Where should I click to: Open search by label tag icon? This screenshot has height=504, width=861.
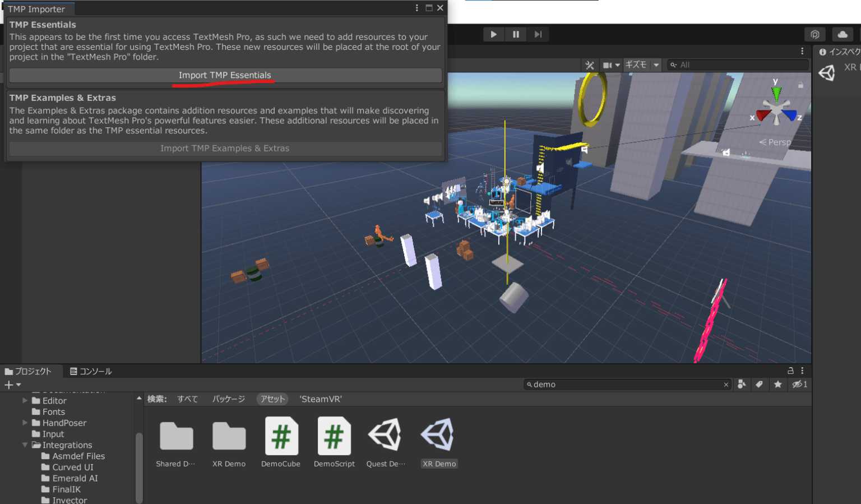tap(760, 384)
